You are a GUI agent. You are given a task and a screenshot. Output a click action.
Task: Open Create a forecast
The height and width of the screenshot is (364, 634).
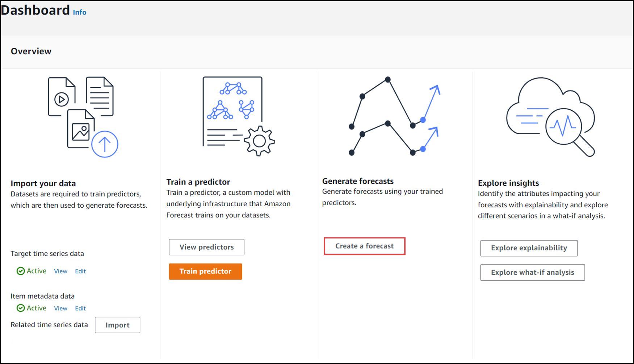[365, 246]
